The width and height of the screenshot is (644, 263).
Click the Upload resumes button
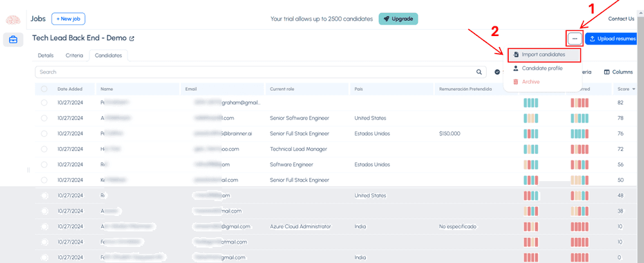coord(612,39)
